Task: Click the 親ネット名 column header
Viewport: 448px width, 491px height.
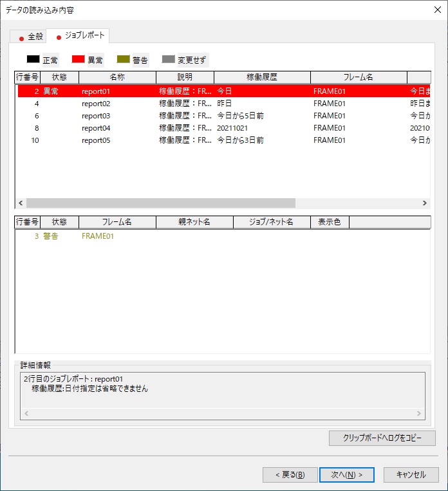Action: coord(194,222)
